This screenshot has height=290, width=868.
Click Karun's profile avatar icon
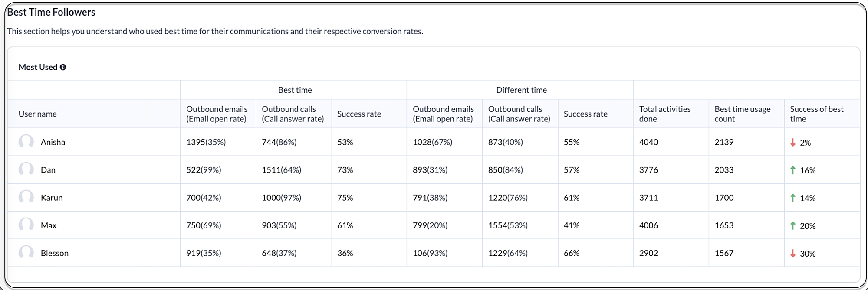pyautogui.click(x=26, y=197)
